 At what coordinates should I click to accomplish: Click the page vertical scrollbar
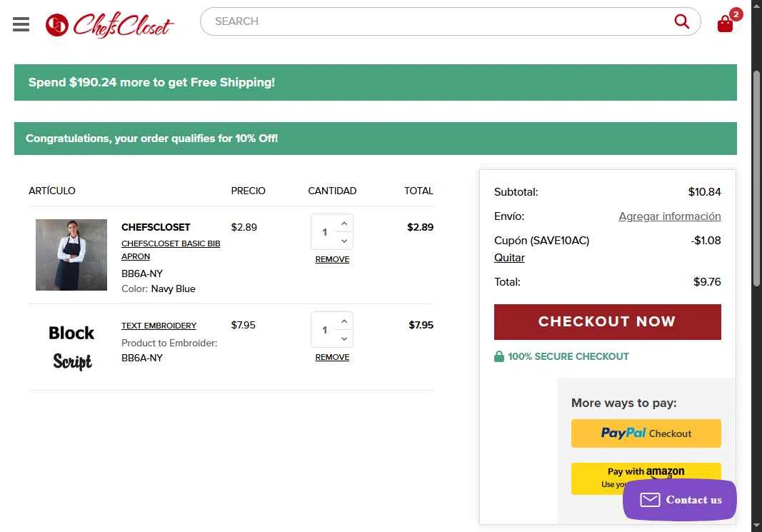pos(756,179)
